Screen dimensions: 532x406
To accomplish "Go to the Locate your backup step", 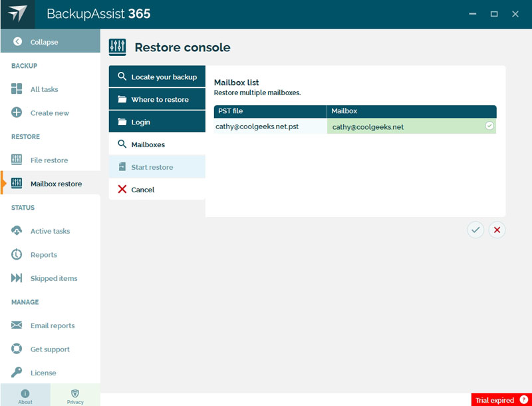I will pos(157,77).
